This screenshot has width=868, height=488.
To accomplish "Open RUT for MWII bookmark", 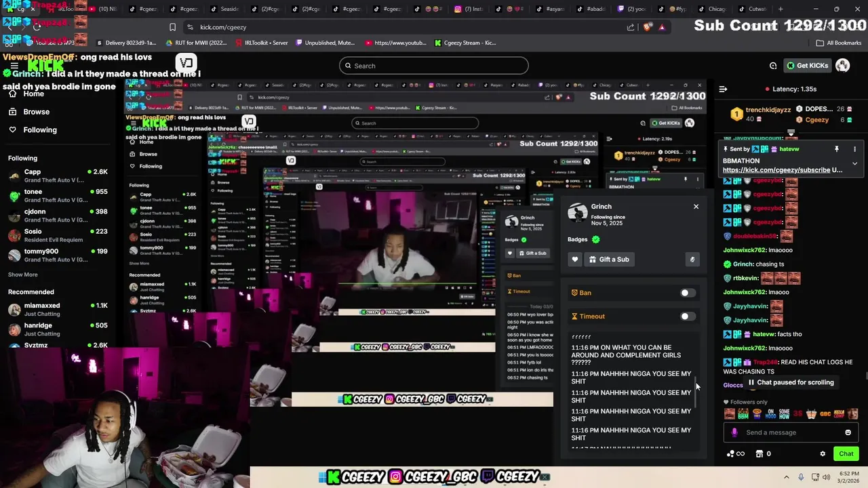I will (196, 43).
